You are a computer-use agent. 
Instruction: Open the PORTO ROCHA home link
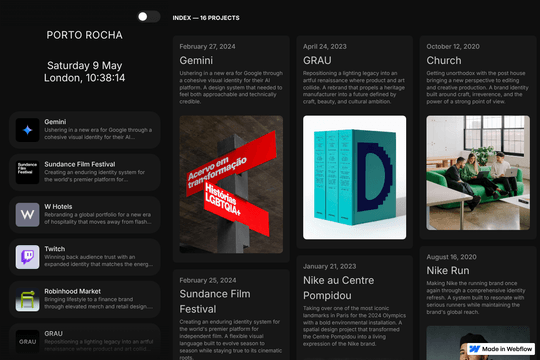click(x=84, y=35)
